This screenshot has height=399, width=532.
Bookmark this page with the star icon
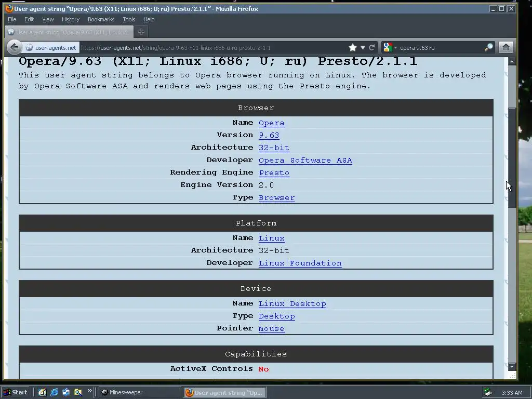tap(353, 47)
